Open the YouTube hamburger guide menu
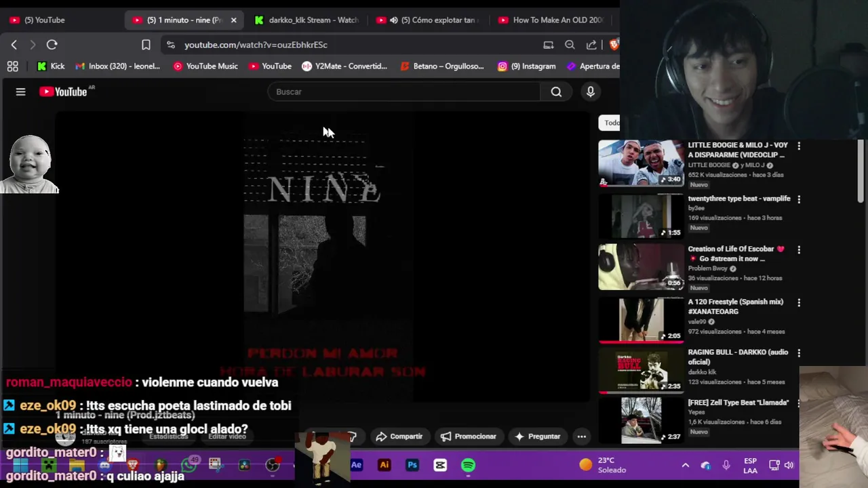 (x=20, y=91)
